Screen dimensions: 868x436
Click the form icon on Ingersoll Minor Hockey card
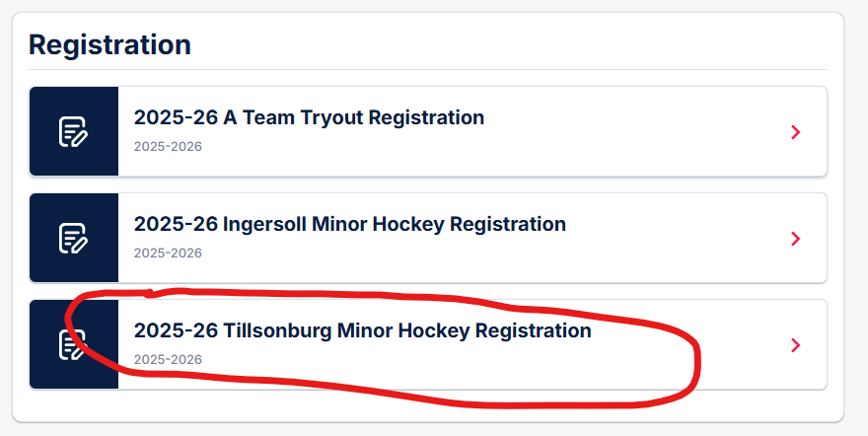(x=74, y=239)
